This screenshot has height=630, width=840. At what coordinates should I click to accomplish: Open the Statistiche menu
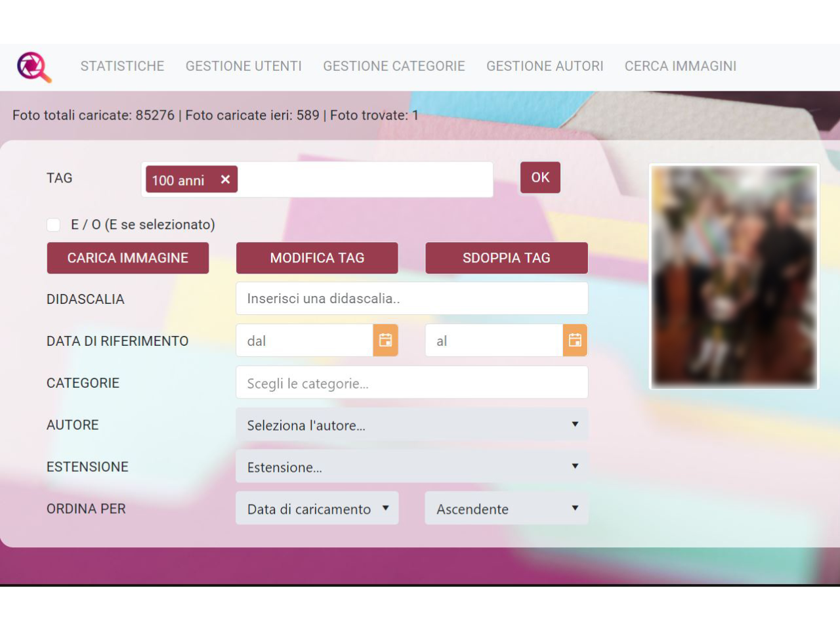(x=122, y=66)
